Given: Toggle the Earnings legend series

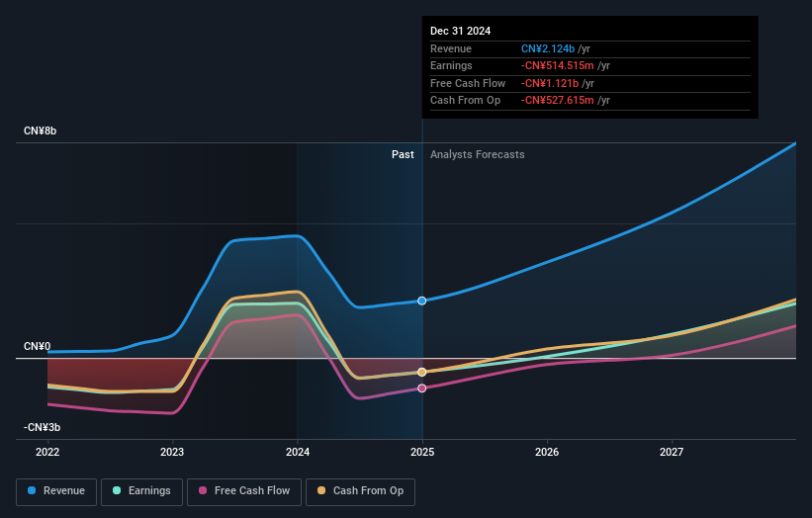Looking at the screenshot, I should point(141,491).
